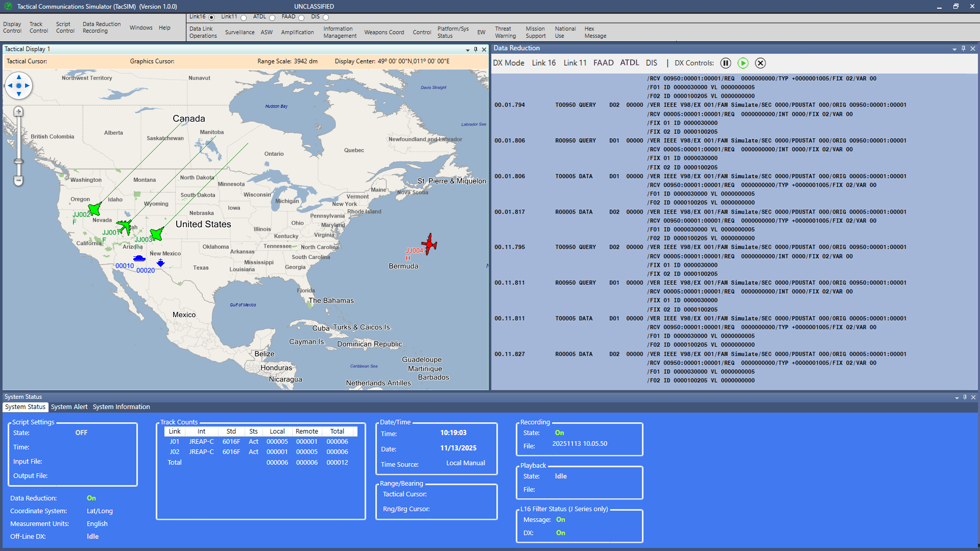Pan the map up with the north arrow
This screenshot has height=551, width=980.
coord(19,77)
